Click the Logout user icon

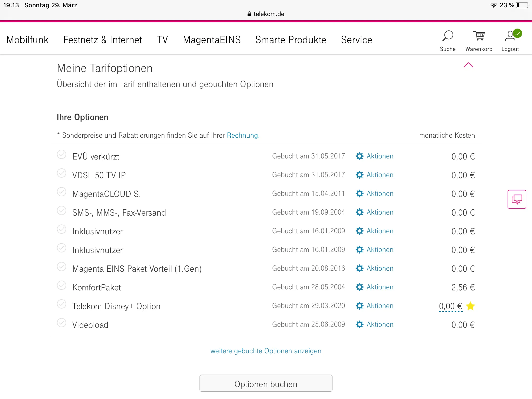click(x=513, y=36)
